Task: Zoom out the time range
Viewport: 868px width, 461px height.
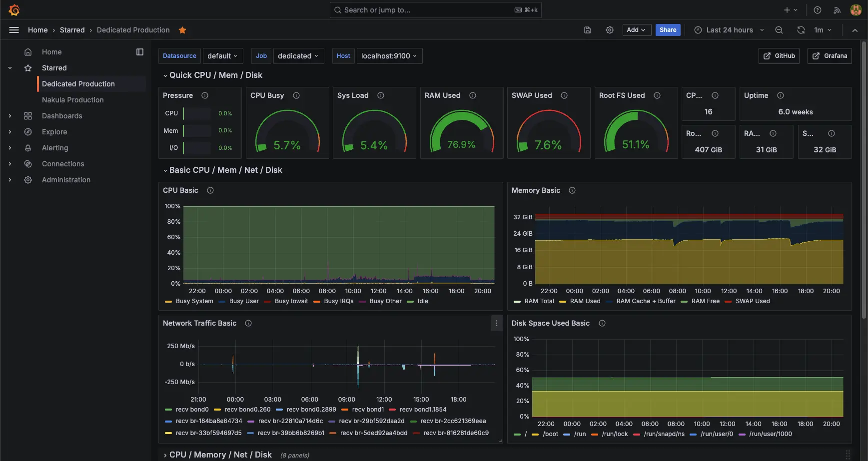Action: [x=779, y=30]
